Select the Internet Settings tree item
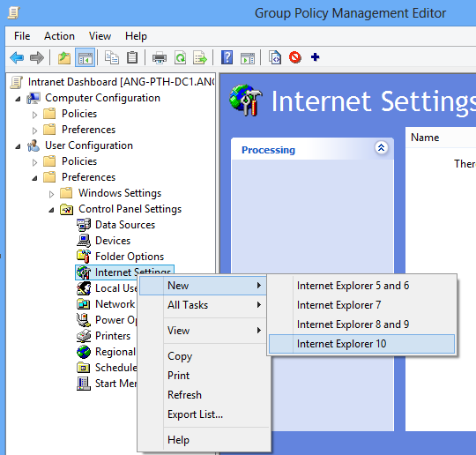 124,272
